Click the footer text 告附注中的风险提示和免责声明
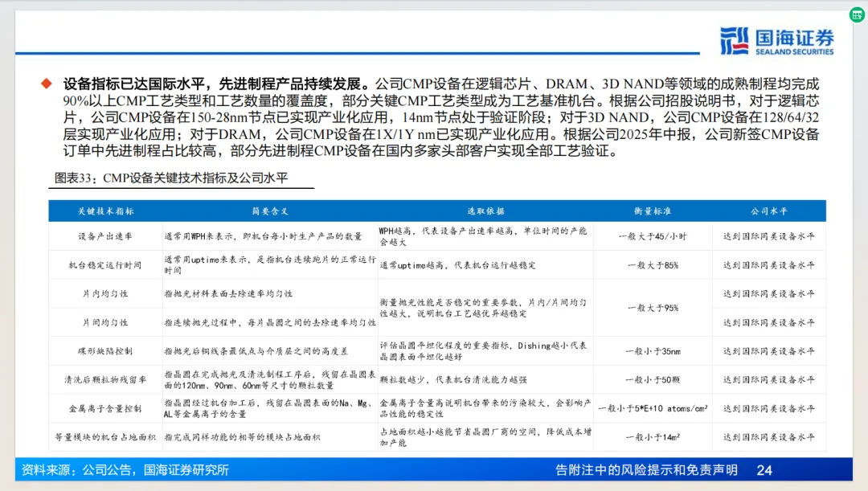This screenshot has height=491, width=868. click(x=646, y=470)
